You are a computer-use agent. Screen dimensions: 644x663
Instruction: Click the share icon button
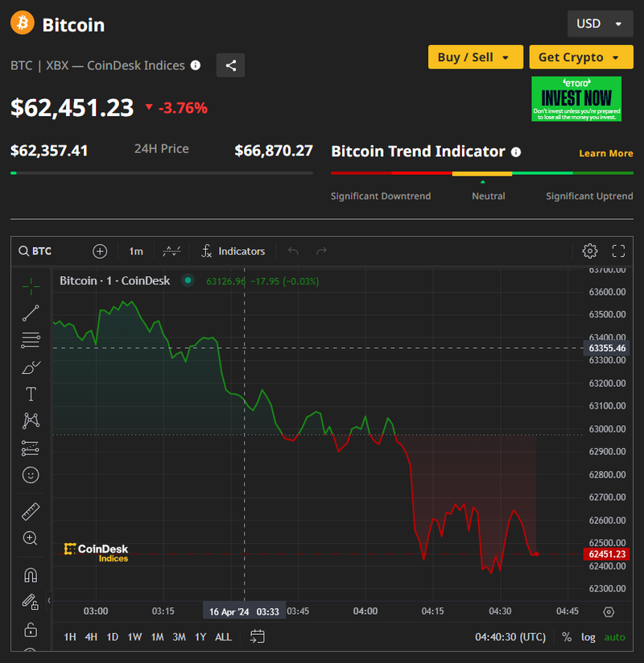coord(230,65)
